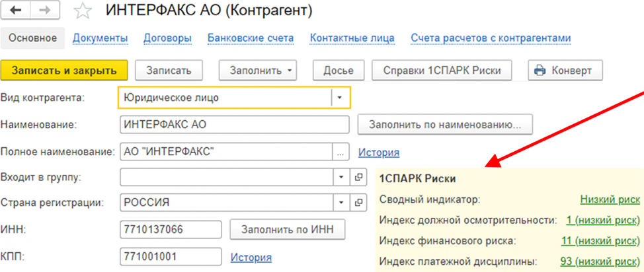Open the Заполнить dropdown button
644x272 pixels.
257,70
